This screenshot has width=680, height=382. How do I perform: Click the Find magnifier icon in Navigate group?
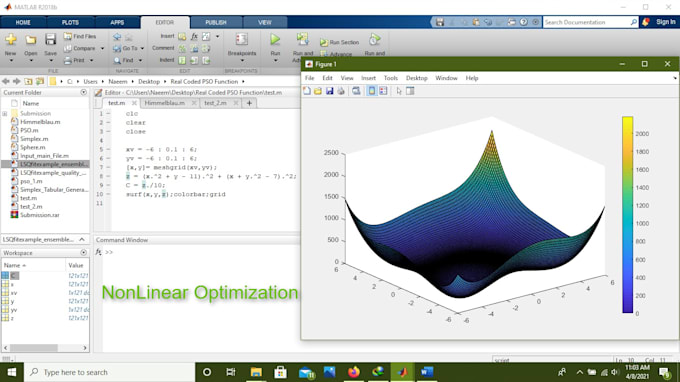coord(117,61)
